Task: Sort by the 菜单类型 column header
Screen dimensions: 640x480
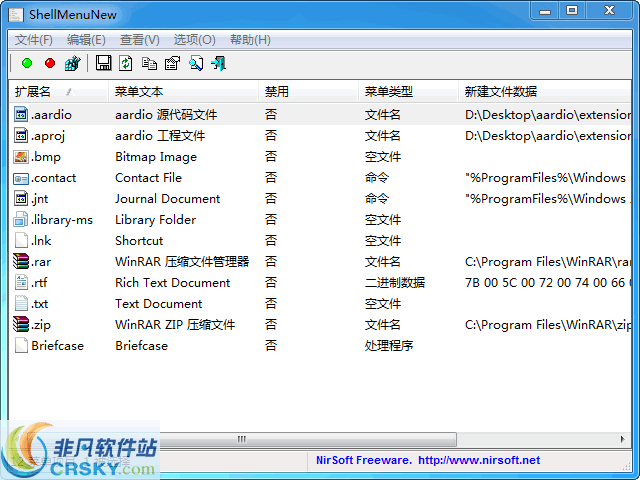Action: (x=408, y=91)
